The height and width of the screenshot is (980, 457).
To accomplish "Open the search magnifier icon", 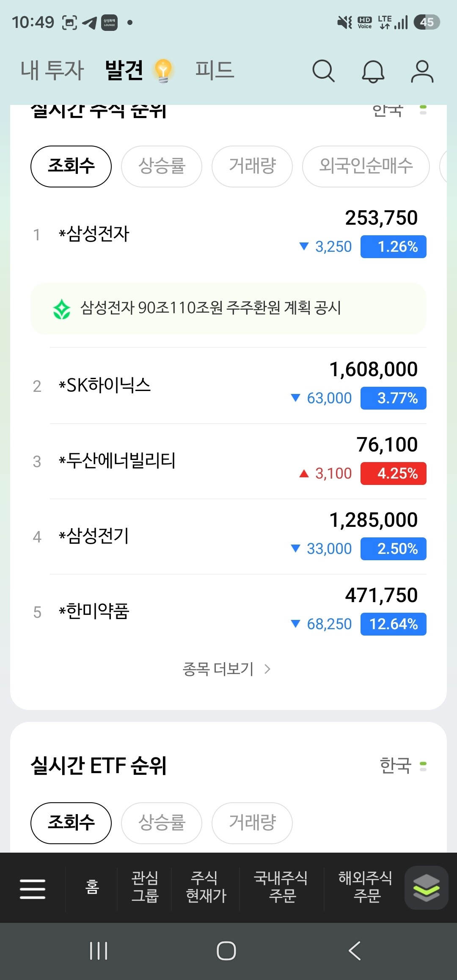I will click(324, 71).
